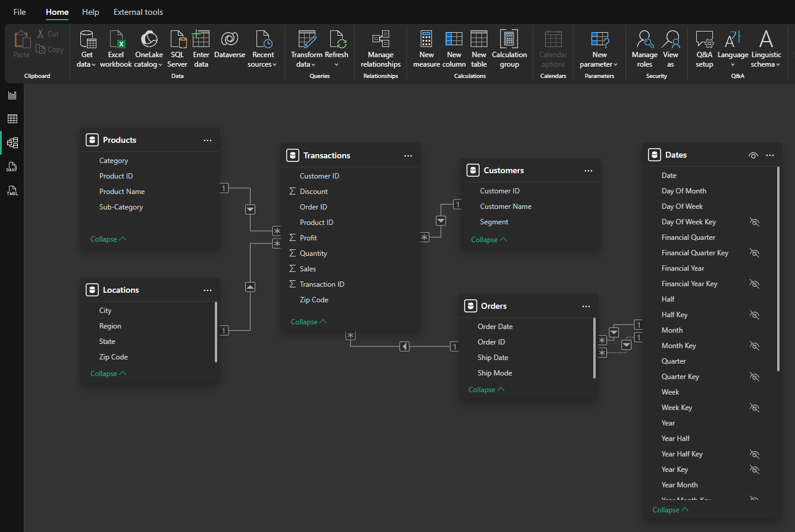Collapse the Transactions table fields
795x532 pixels.
[x=308, y=321]
